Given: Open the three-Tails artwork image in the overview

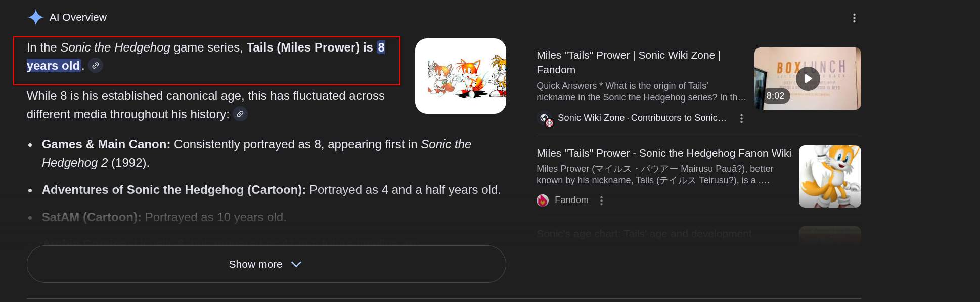Looking at the screenshot, I should pyautogui.click(x=460, y=76).
